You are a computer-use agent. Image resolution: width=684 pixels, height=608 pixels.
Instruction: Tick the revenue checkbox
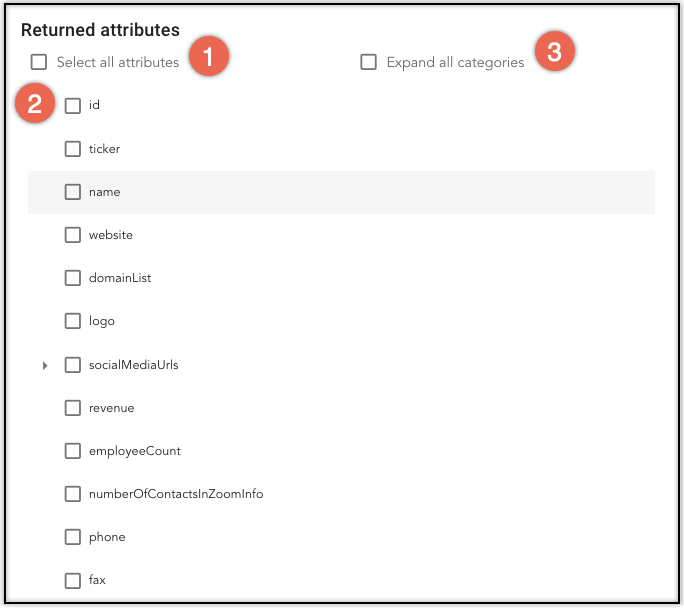tap(73, 408)
